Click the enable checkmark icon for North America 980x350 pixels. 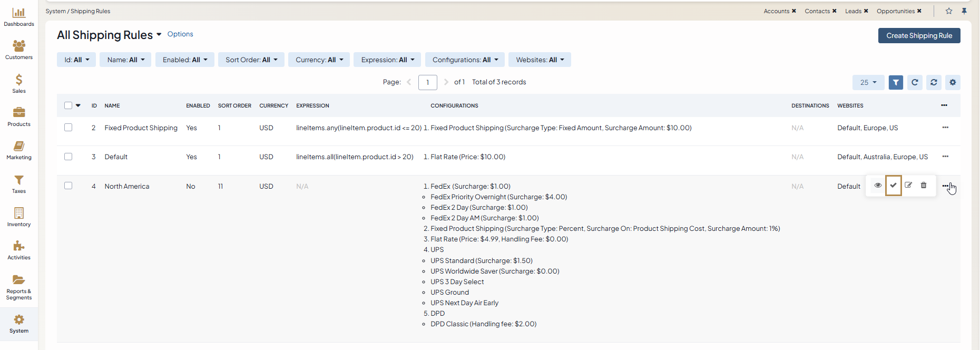(x=893, y=186)
